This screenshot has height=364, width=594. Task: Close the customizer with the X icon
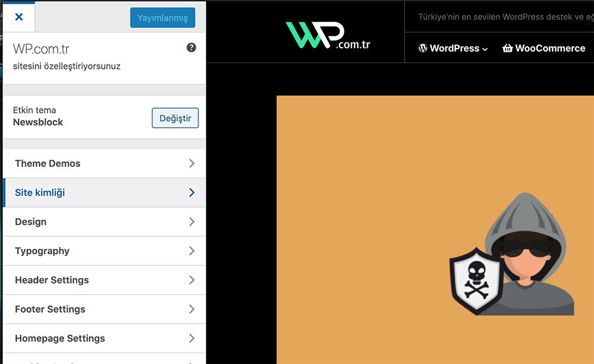[19, 17]
